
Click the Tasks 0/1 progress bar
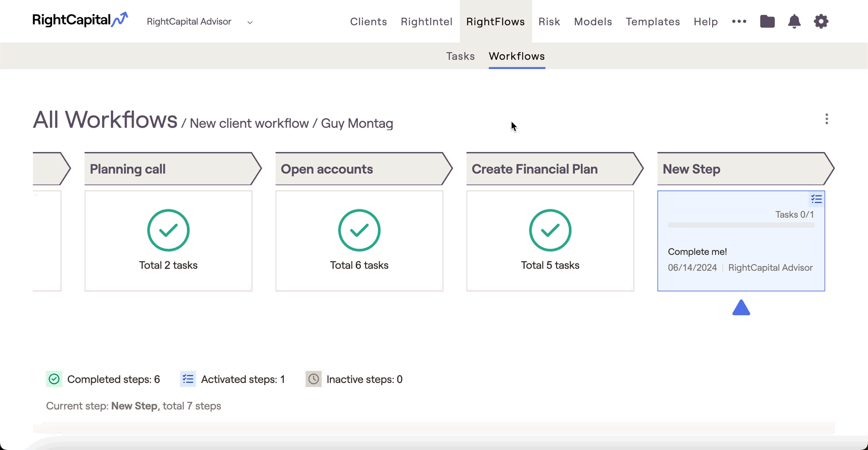(x=741, y=225)
